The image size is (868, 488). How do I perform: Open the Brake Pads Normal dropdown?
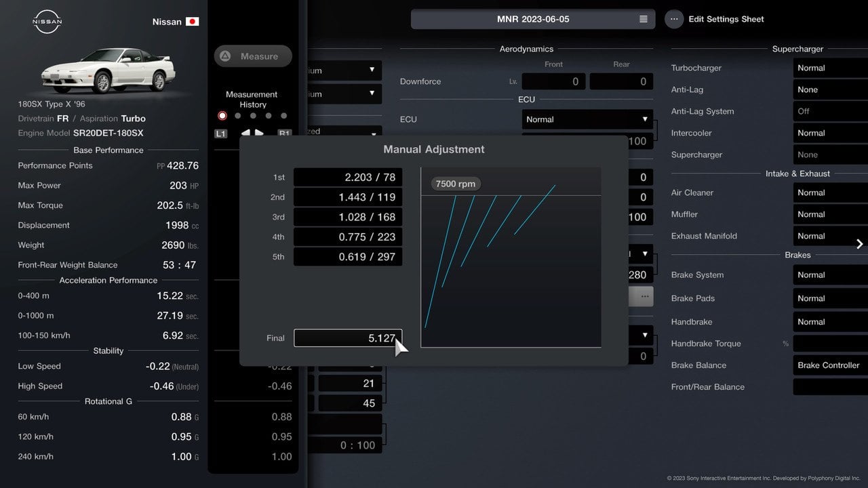(830, 298)
